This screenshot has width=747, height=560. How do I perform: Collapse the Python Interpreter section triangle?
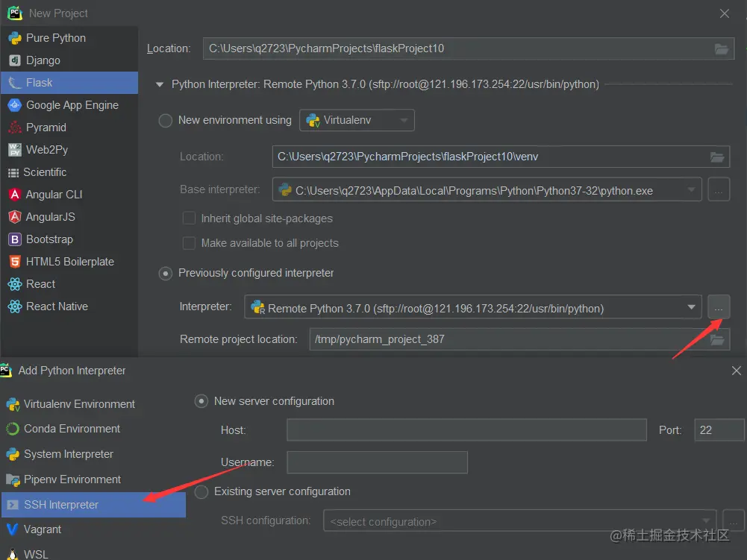[160, 84]
